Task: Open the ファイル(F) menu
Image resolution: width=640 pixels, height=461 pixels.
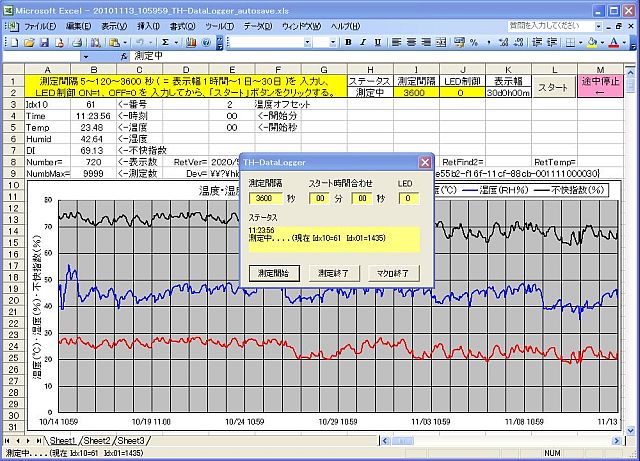Action: pos(40,27)
